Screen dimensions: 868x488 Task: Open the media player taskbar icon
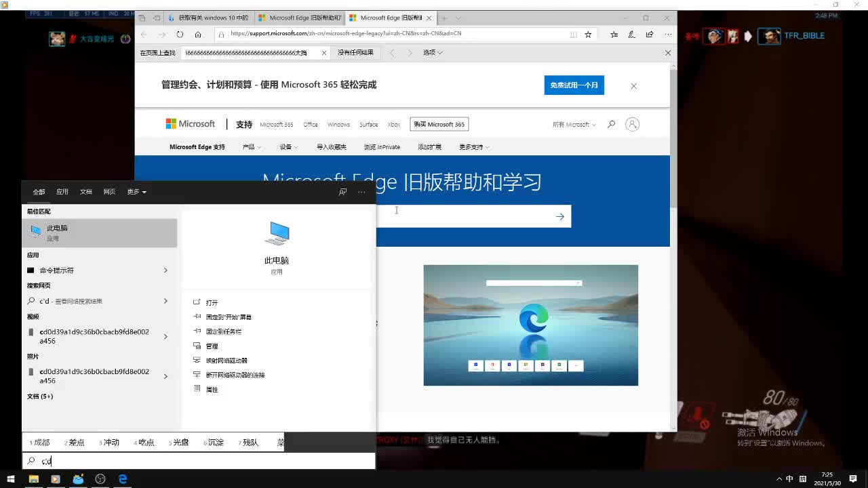coord(56,479)
